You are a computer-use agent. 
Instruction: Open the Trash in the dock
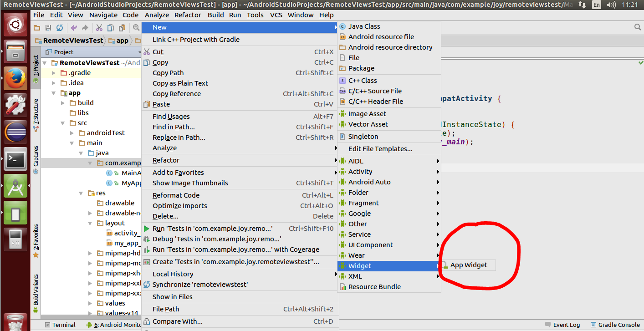pyautogui.click(x=15, y=322)
